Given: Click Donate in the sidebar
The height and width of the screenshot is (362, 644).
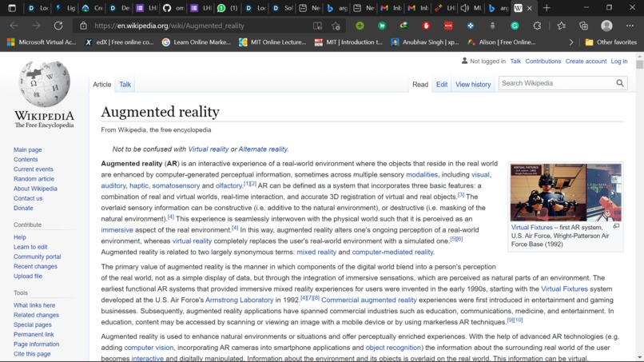Looking at the screenshot, I should click(23, 208).
